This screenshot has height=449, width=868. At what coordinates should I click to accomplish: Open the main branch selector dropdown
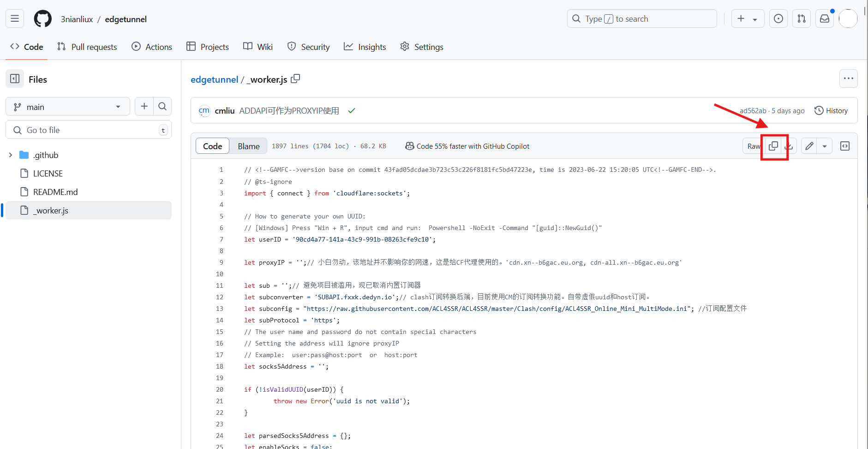pos(68,107)
